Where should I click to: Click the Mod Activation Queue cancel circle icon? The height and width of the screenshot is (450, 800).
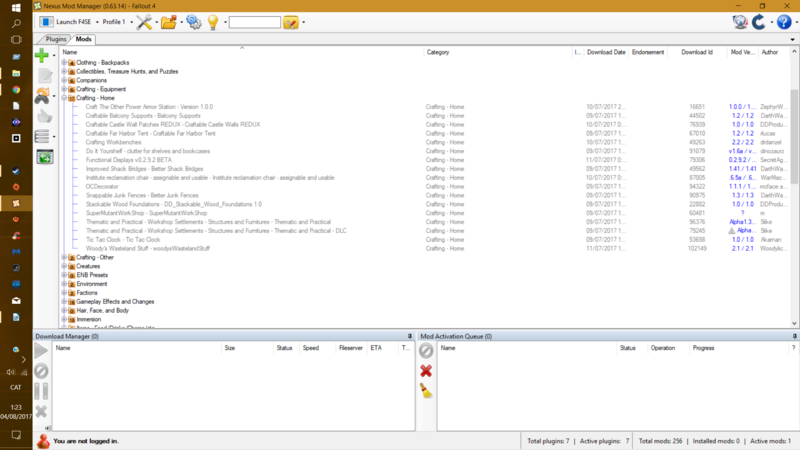426,351
